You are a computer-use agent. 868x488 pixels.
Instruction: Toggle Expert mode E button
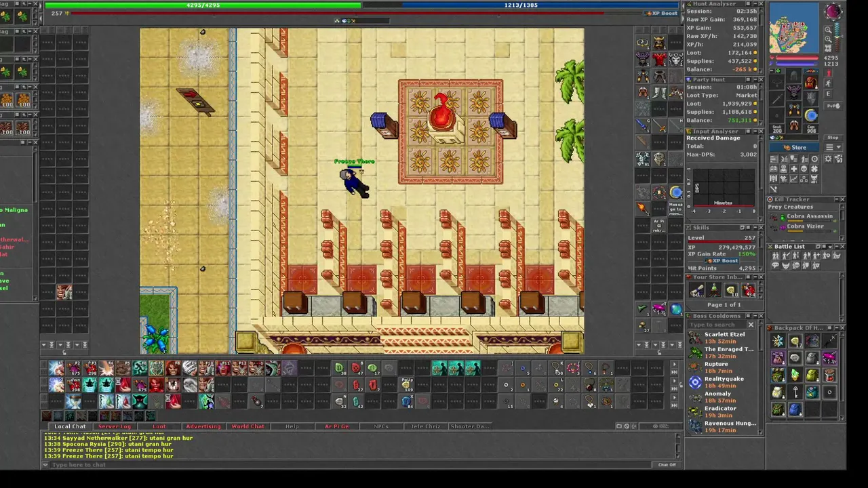(x=829, y=94)
